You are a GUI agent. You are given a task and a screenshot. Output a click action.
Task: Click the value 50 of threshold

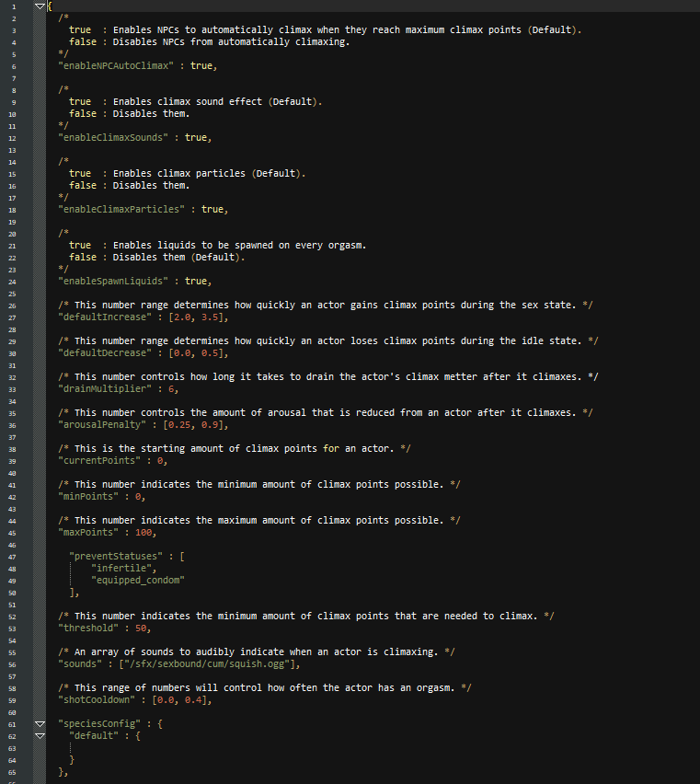click(x=141, y=628)
